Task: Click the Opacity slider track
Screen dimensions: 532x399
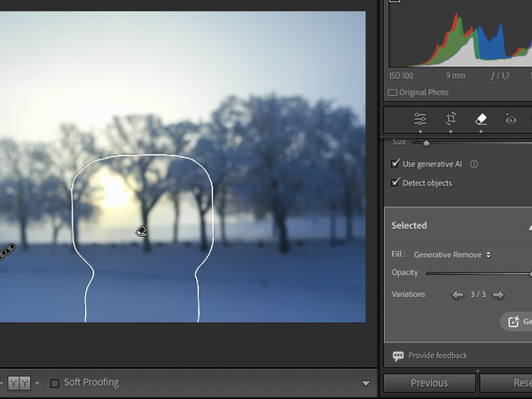Action: point(479,273)
